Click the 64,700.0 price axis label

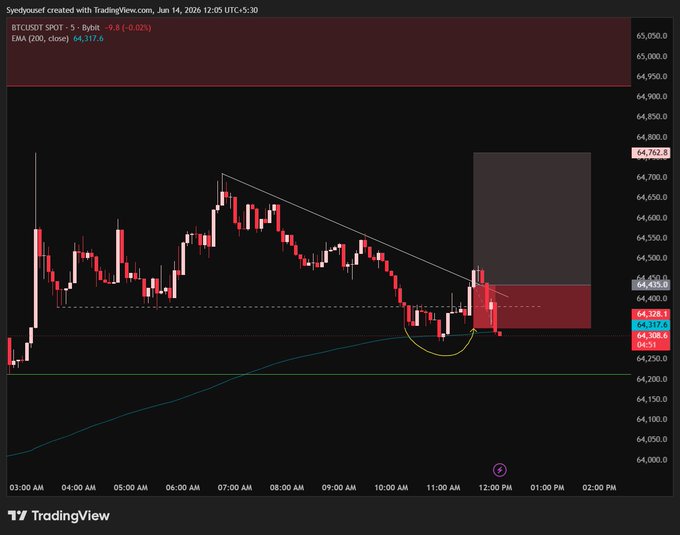coord(651,177)
